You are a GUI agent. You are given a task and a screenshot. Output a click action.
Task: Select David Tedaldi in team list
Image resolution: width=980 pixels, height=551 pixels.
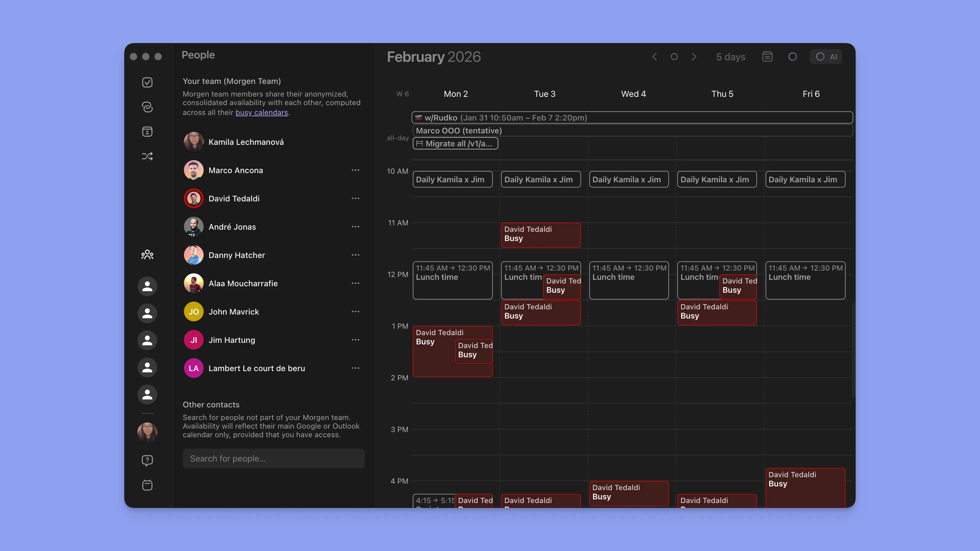pos(273,199)
